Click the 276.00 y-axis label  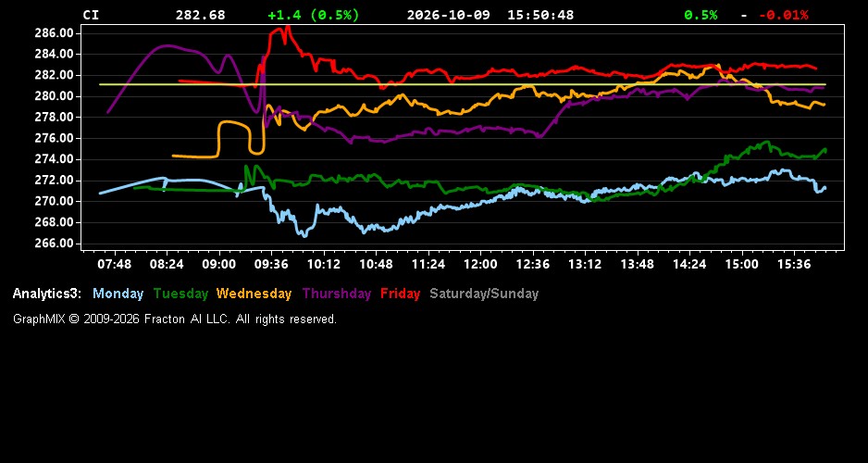[55, 139]
